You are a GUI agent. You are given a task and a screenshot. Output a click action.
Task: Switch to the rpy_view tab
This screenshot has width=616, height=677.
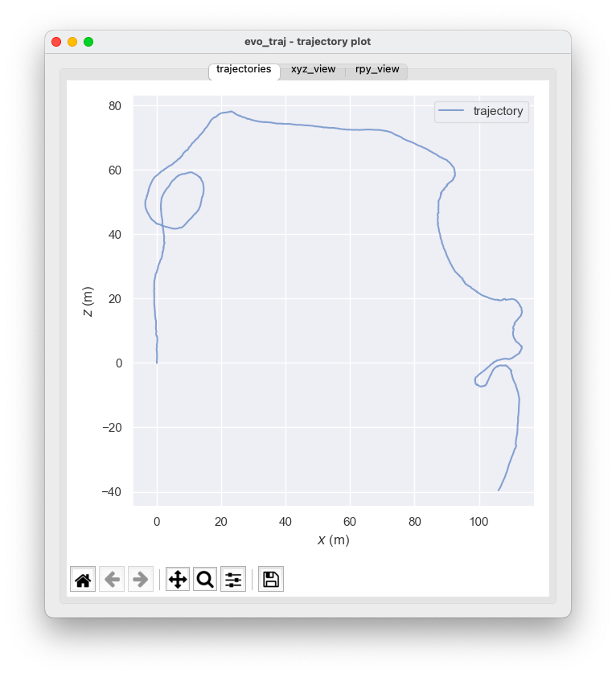pos(377,69)
